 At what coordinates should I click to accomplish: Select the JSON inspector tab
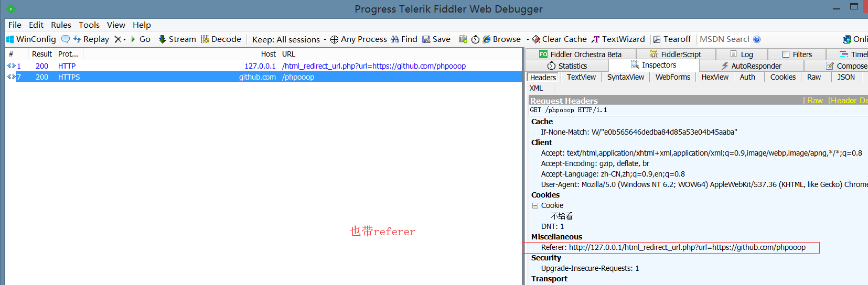[846, 77]
